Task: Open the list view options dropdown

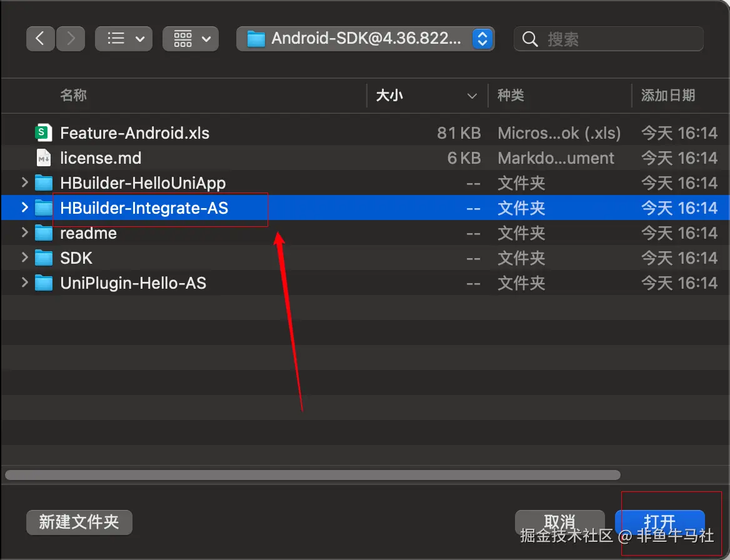Action: [123, 39]
